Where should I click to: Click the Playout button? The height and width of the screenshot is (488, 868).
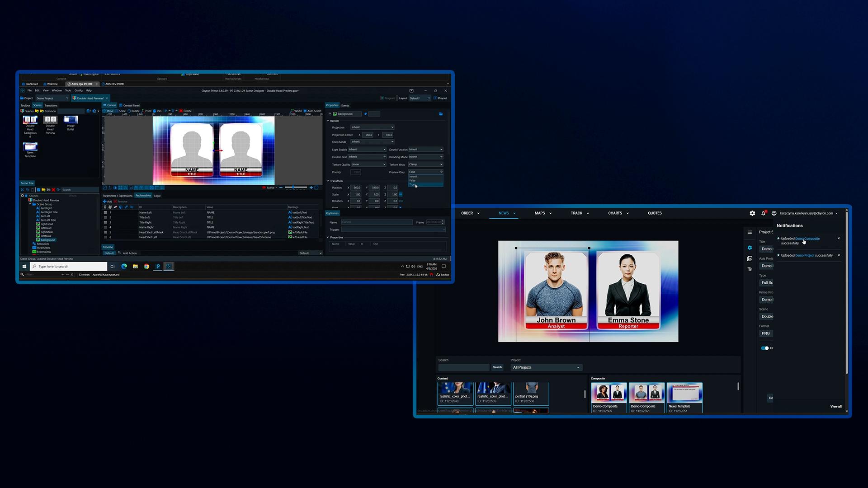coord(440,98)
